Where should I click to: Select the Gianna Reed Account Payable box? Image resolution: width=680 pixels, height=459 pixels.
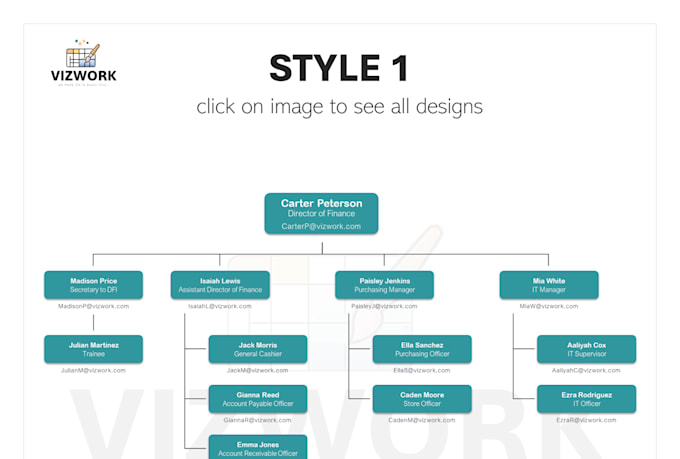258,399
